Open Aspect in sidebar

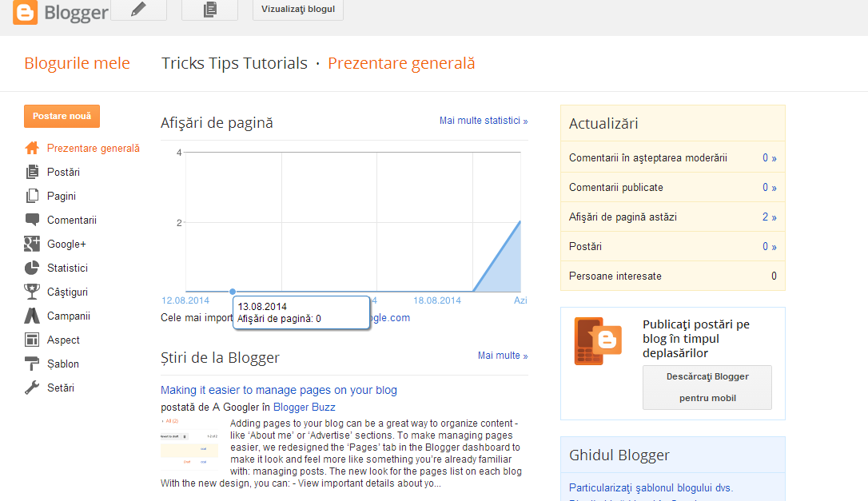[63, 340]
